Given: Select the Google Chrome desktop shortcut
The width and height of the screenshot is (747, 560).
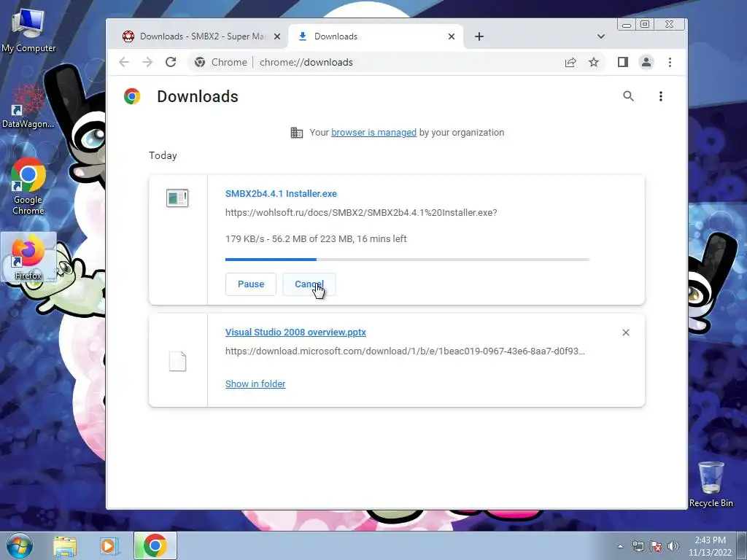Looking at the screenshot, I should 28,187.
